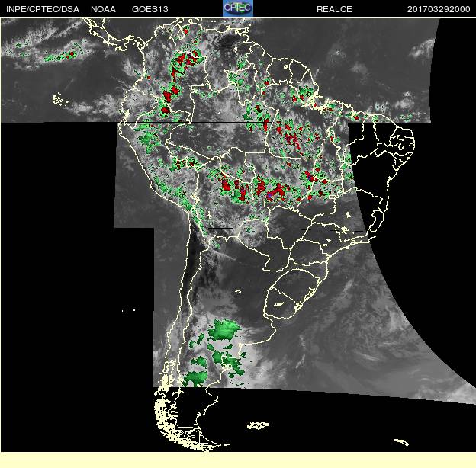Click the Falkland Islands outline
This screenshot has height=468, width=476.
257,425
